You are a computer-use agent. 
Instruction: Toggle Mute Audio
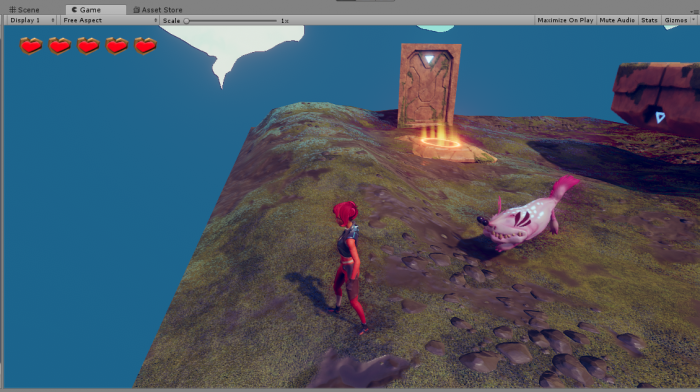coord(617,20)
